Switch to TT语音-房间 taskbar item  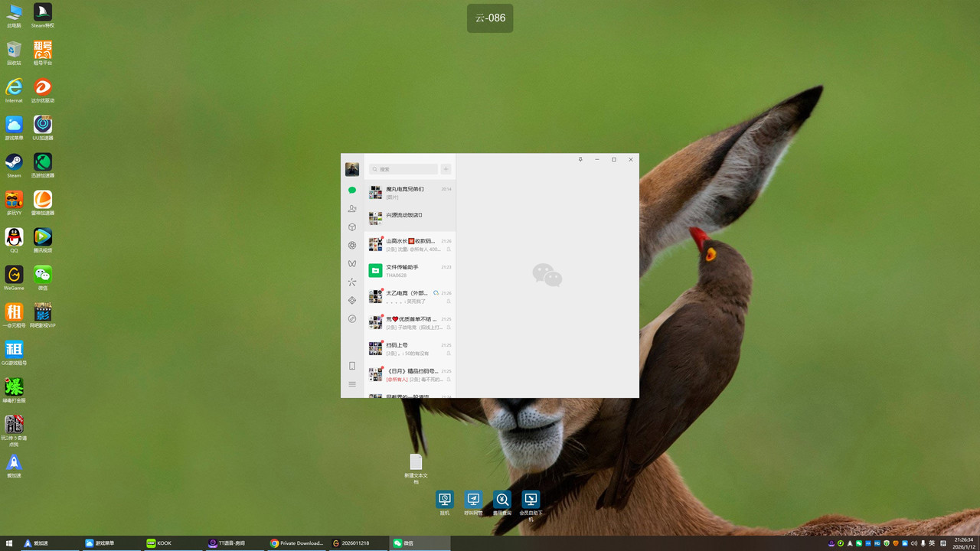[236, 543]
